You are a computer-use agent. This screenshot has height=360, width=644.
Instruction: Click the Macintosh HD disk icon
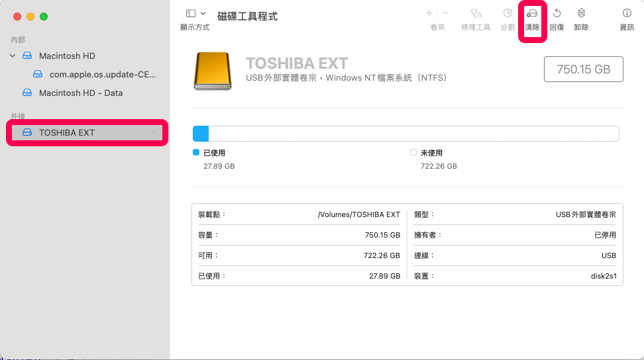click(27, 56)
